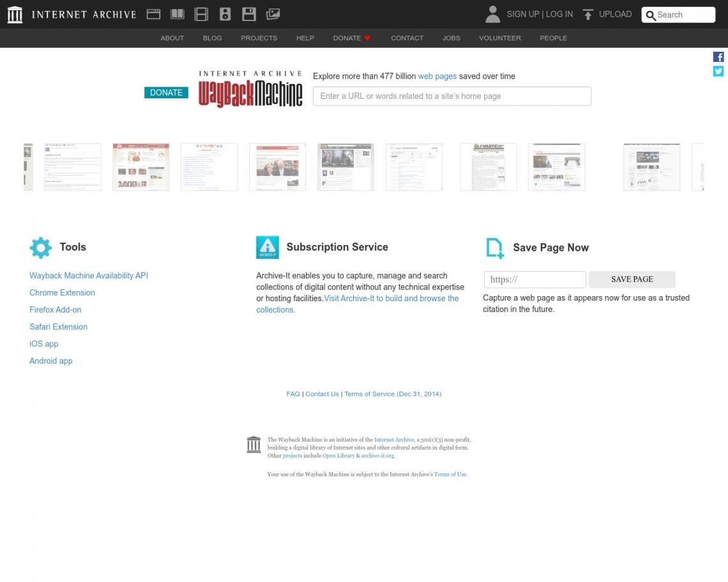The image size is (728, 582).
Task: Open the HELP menu item
Action: (305, 38)
